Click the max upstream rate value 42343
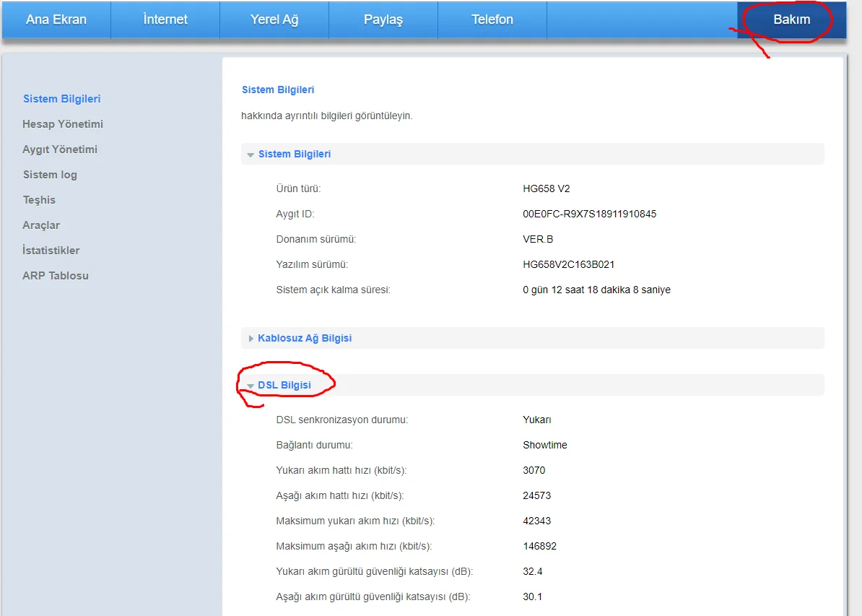Image resolution: width=862 pixels, height=616 pixels. 536,521
